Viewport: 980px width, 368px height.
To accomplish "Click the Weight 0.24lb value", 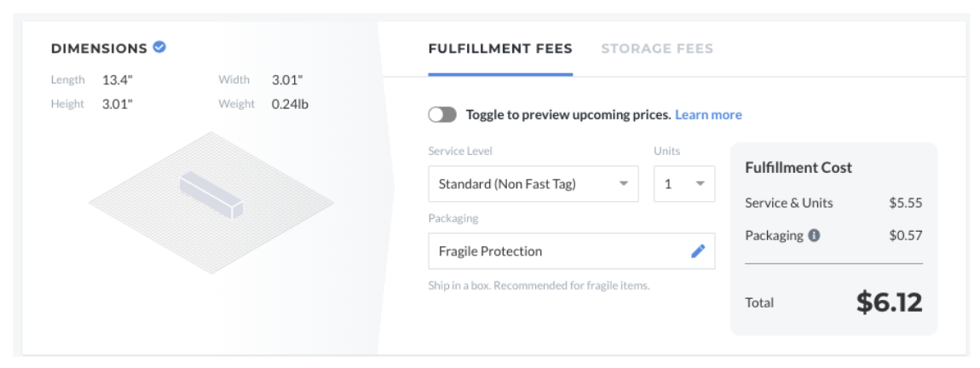I will pos(290,104).
